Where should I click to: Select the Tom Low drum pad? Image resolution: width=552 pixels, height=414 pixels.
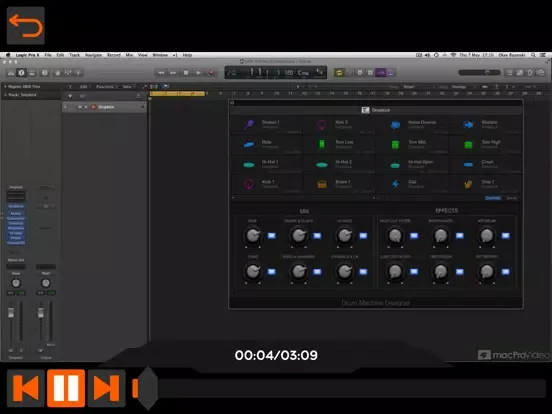(339, 144)
